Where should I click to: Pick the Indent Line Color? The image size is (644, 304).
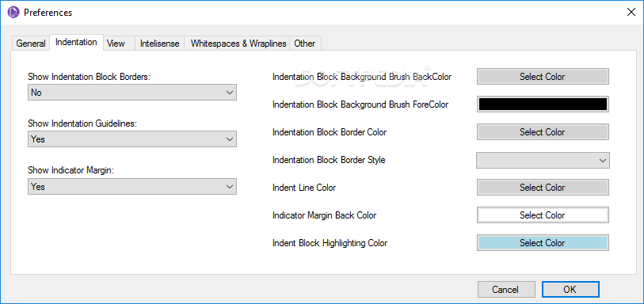543,188
